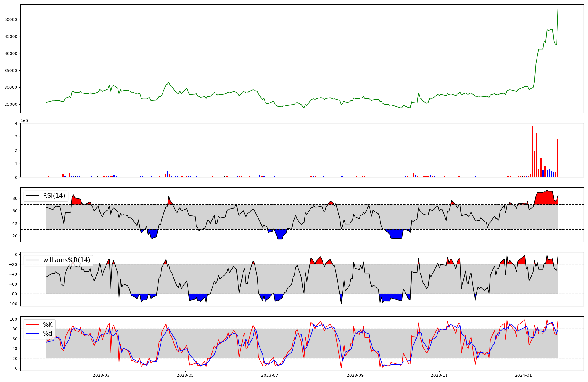Click the 1e6 volume scale label

point(24,121)
